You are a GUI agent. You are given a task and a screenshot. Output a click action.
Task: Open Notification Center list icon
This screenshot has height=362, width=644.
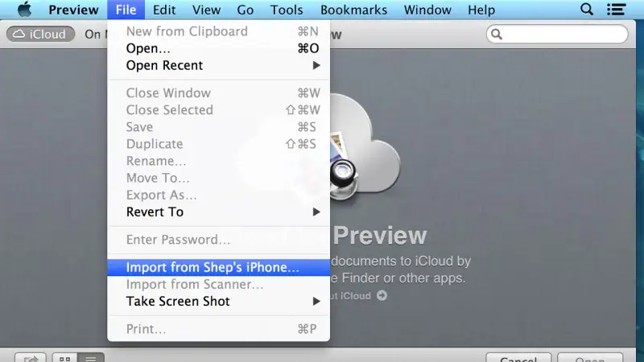pos(616,9)
